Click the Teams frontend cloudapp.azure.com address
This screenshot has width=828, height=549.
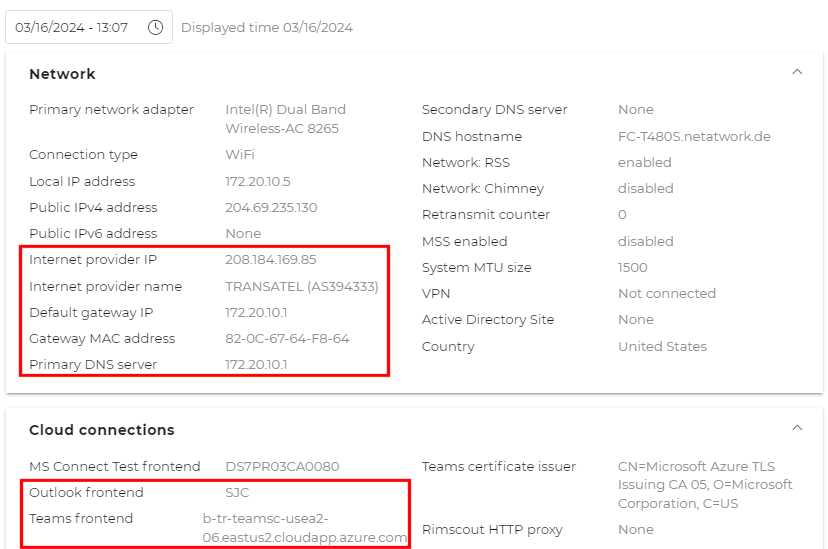point(305,528)
